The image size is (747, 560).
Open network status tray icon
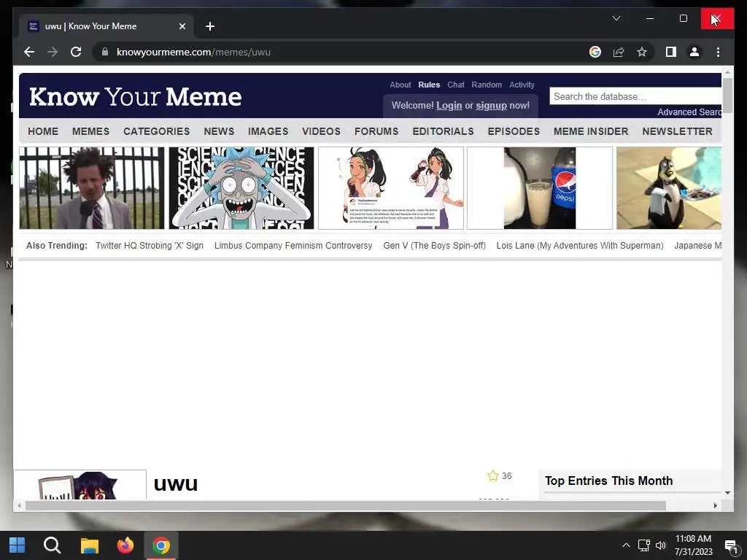[643, 545]
